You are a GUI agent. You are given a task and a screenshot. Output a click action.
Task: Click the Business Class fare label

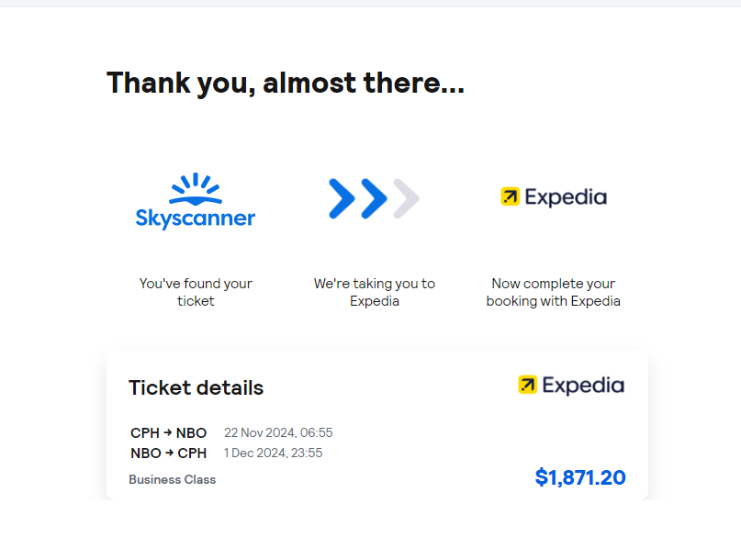pos(172,479)
